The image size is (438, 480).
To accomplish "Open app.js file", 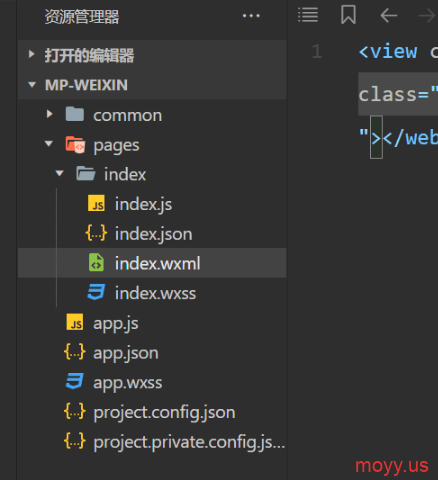I will point(152,323).
